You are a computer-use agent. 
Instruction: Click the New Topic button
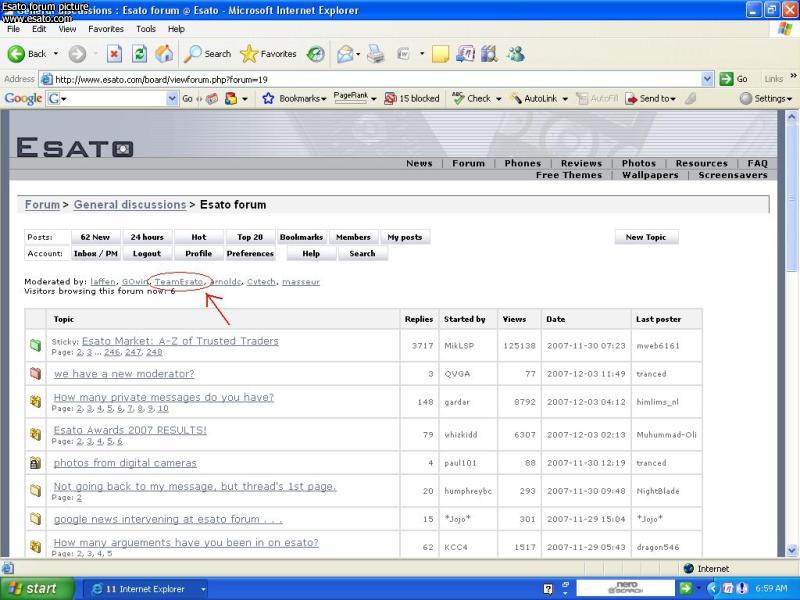(646, 237)
